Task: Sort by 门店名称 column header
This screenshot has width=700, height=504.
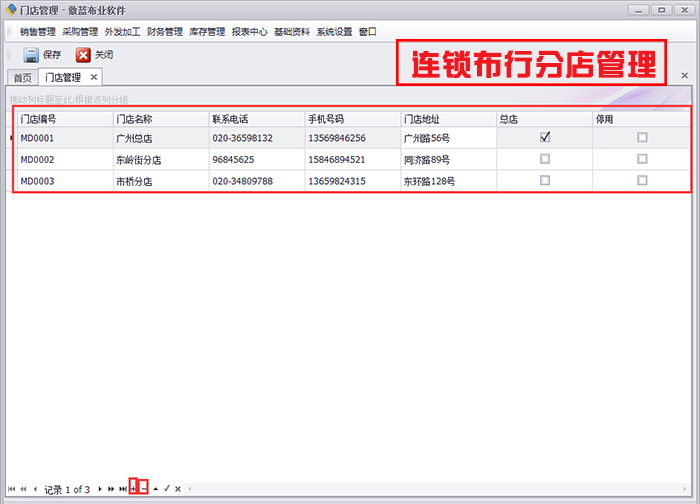Action: (x=159, y=118)
